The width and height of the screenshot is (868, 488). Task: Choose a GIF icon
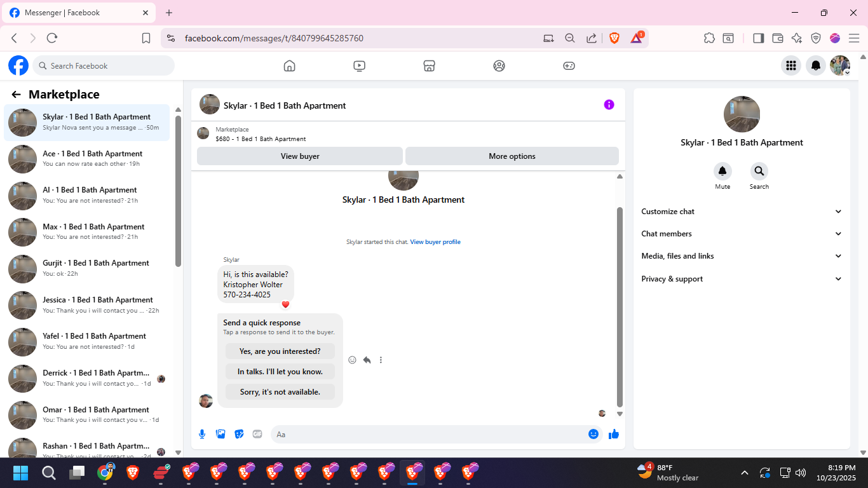click(x=257, y=434)
